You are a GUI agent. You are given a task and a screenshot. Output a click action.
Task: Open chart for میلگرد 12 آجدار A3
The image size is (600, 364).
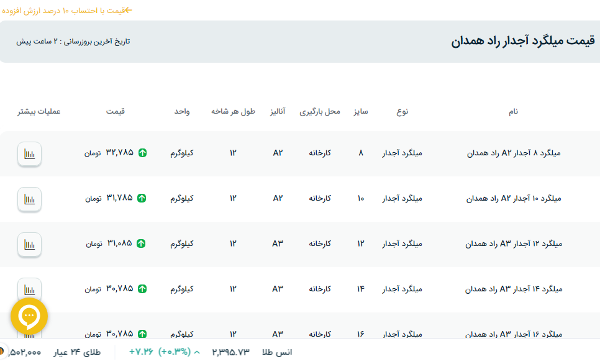tap(29, 244)
